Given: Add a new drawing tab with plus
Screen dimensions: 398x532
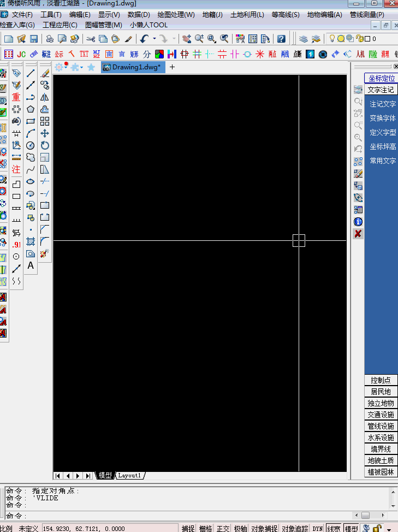Looking at the screenshot, I should 172,67.
